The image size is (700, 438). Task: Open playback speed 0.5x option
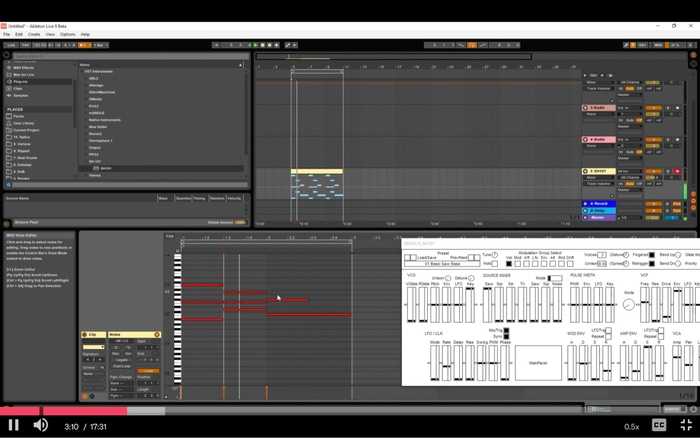click(x=631, y=426)
